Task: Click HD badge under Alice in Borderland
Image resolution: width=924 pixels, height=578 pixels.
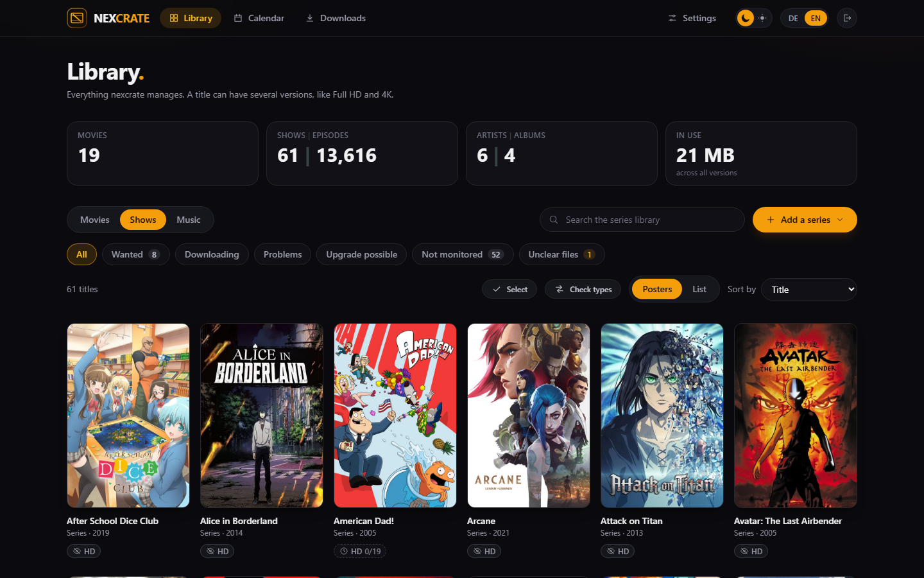Action: pyautogui.click(x=218, y=551)
